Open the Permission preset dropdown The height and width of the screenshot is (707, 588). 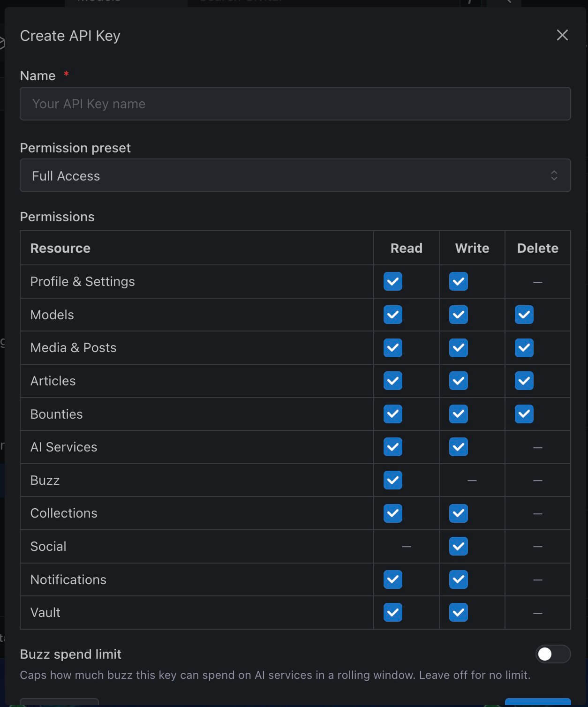(295, 175)
